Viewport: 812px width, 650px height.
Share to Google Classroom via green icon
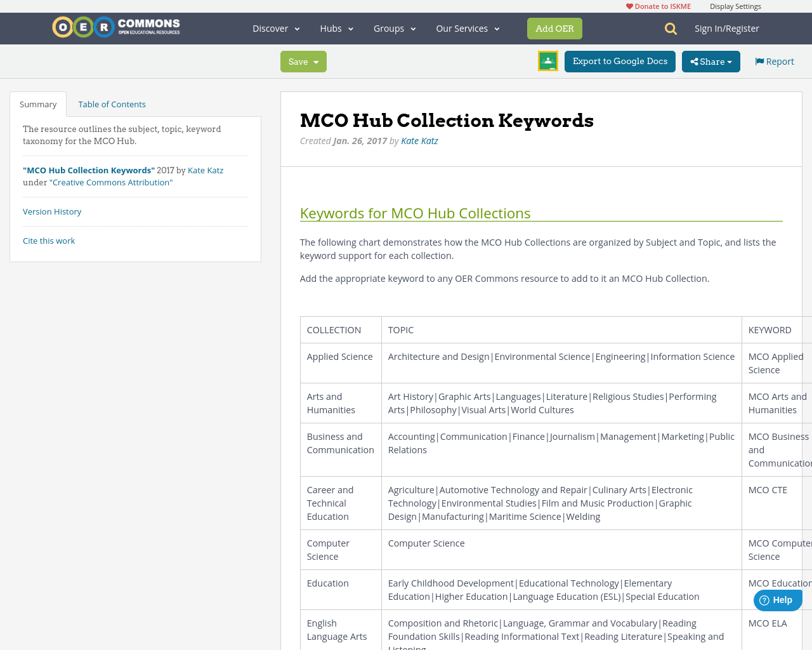click(x=547, y=61)
